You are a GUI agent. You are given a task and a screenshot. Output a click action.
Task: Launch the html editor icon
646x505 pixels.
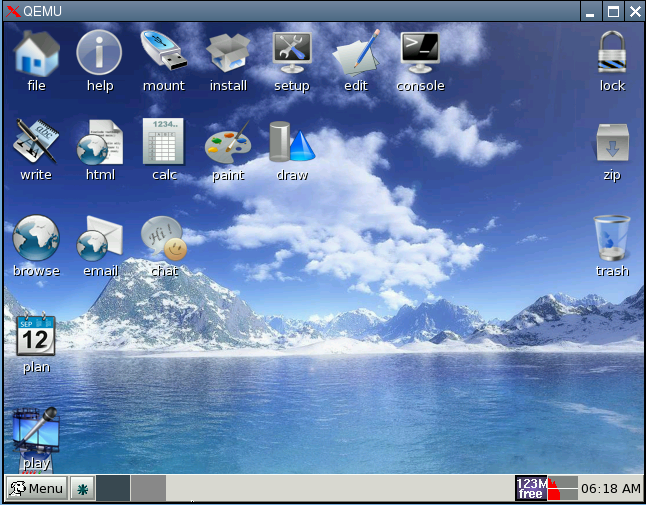(x=100, y=143)
